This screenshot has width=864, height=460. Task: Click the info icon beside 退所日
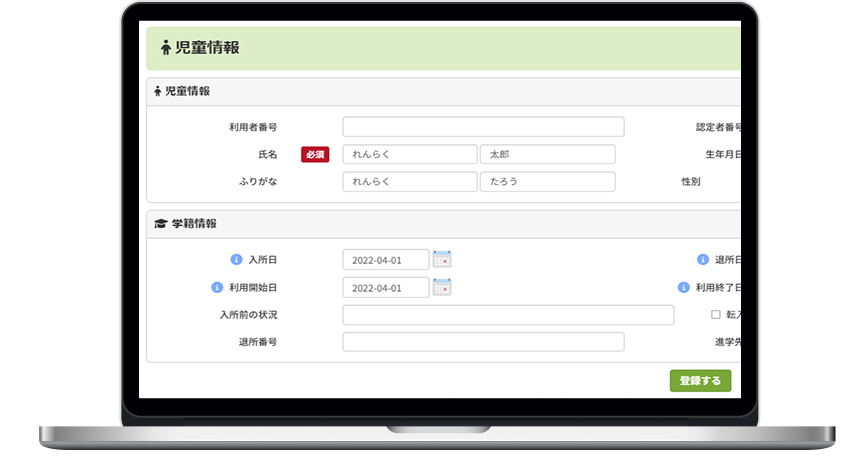pyautogui.click(x=703, y=260)
